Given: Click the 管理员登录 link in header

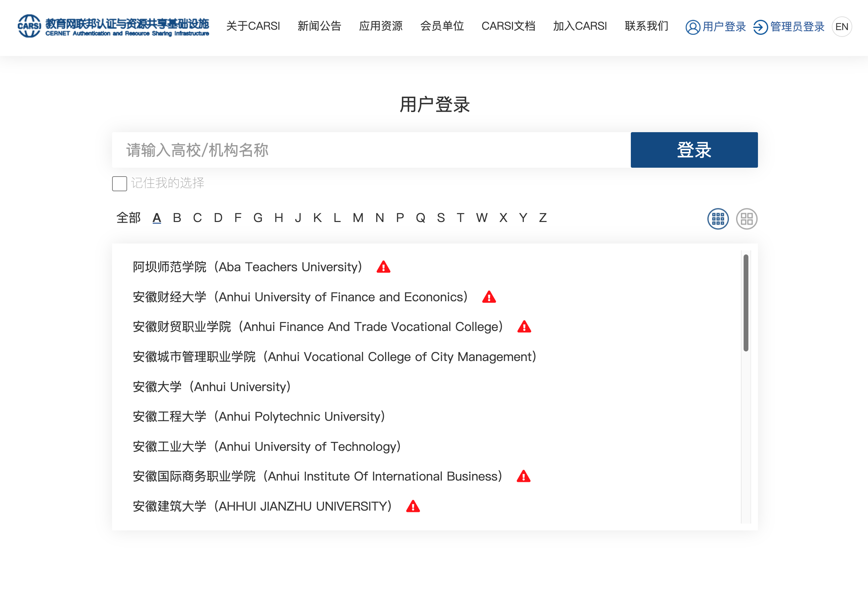Looking at the screenshot, I should pos(797,27).
